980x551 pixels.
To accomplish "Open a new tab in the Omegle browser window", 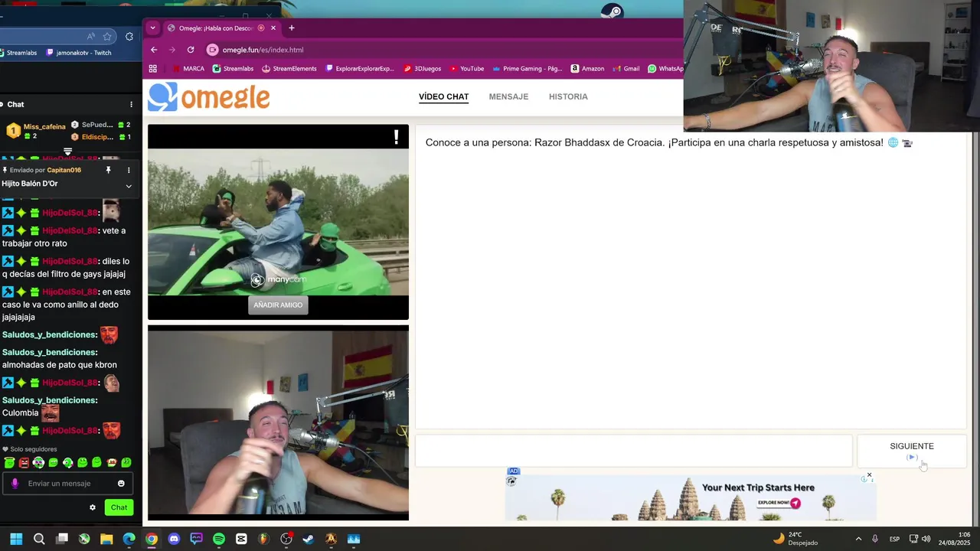I will coord(291,28).
